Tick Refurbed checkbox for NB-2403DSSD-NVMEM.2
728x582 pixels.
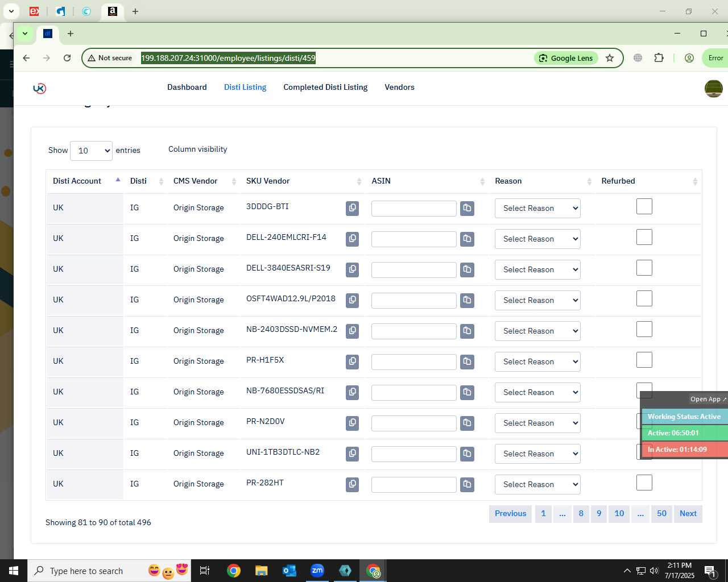[x=644, y=329]
